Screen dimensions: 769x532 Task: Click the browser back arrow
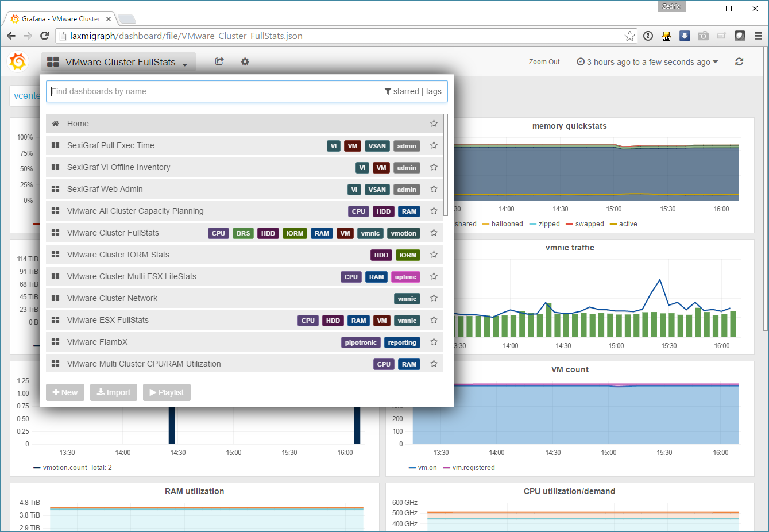coord(11,36)
